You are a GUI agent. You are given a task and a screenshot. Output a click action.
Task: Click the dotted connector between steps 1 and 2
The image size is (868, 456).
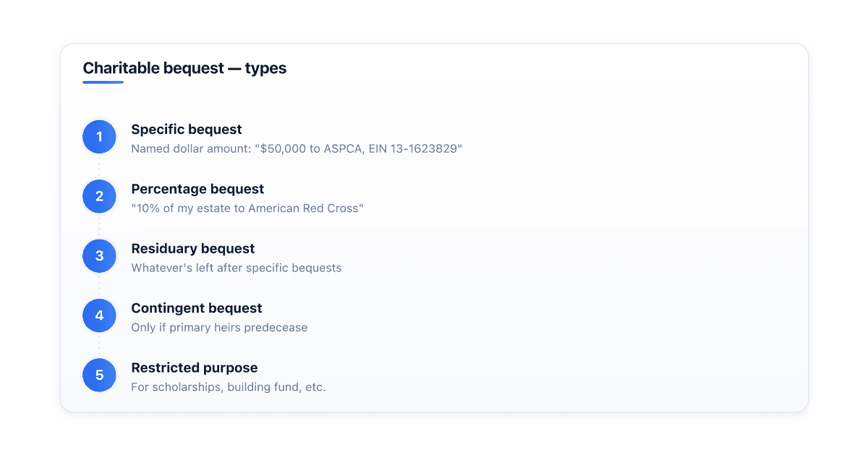tap(99, 166)
